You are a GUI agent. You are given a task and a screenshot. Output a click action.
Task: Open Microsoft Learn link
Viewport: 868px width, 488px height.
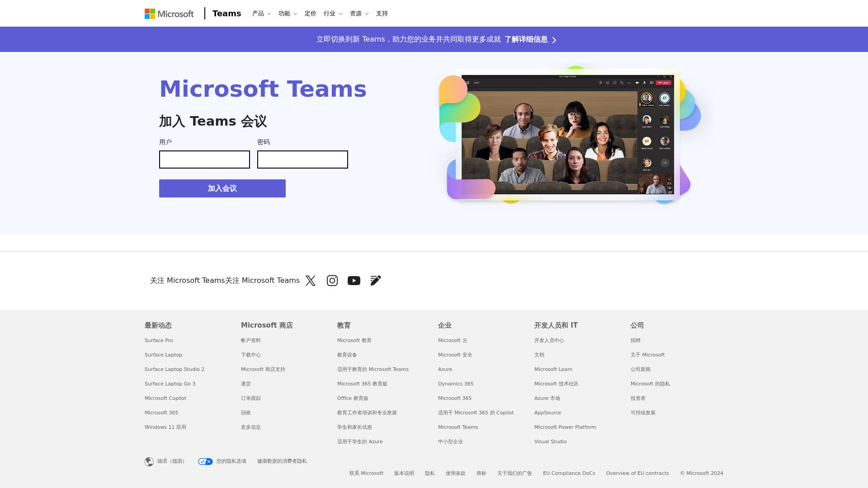(553, 369)
